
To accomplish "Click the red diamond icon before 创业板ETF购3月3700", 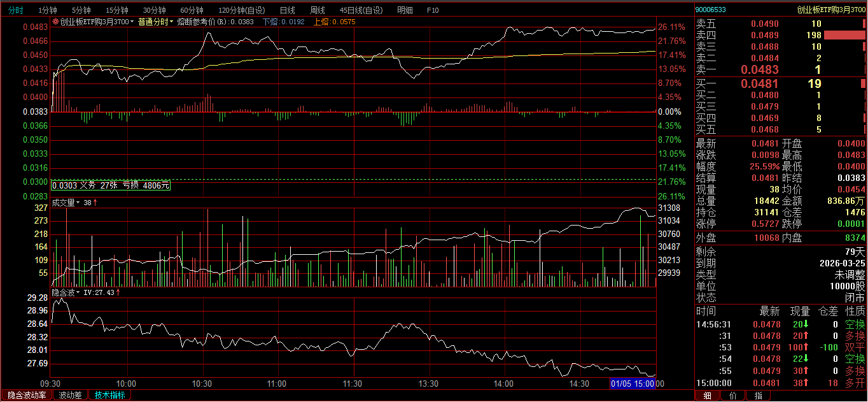I will tap(56, 22).
